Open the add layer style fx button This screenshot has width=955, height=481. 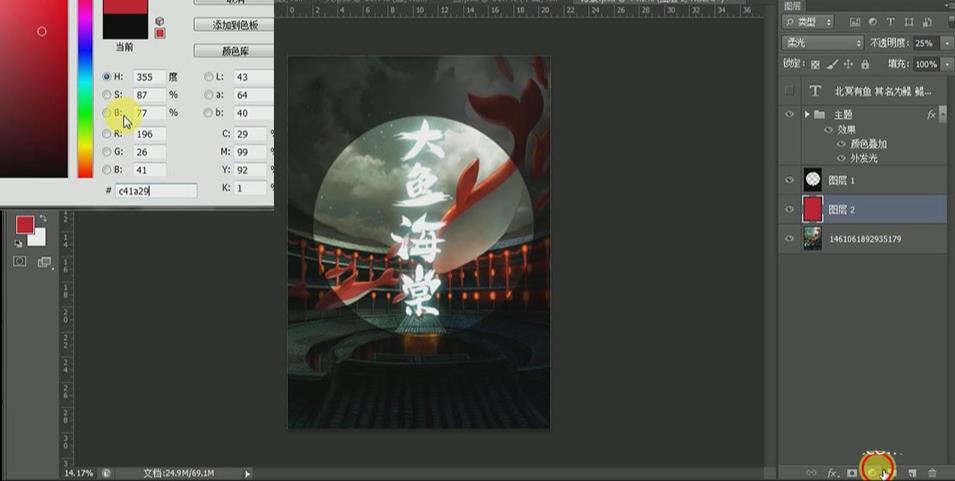pyautogui.click(x=832, y=472)
